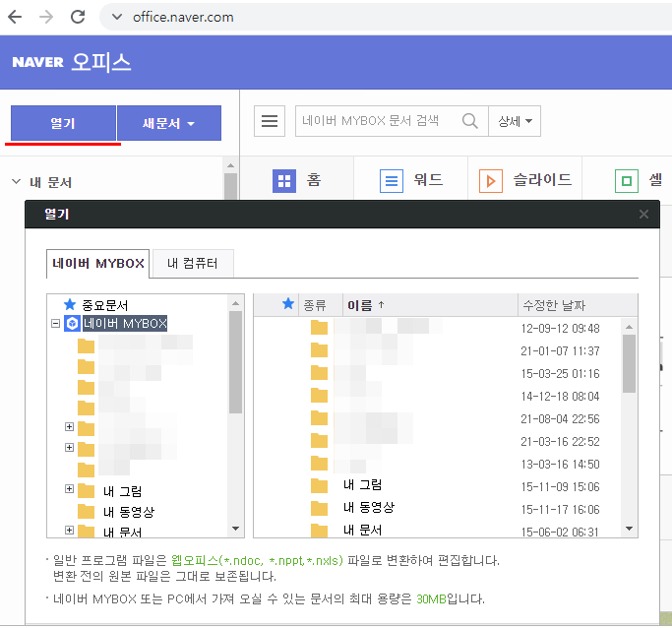672x628 pixels.
Task: Click the date 15-11-09 15:06
Action: click(x=560, y=487)
